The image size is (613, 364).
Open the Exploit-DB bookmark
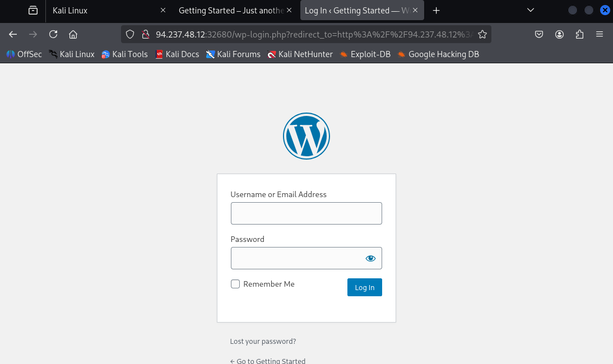point(365,54)
